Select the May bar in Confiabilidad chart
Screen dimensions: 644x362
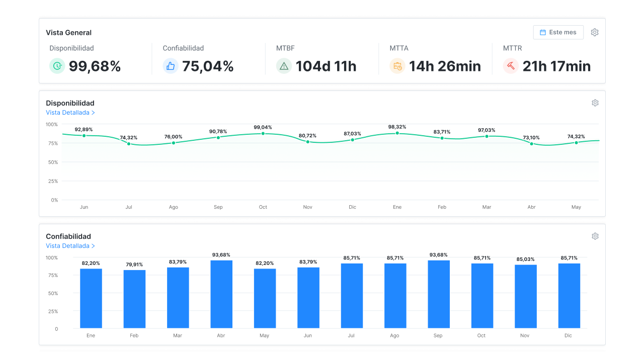(x=265, y=299)
